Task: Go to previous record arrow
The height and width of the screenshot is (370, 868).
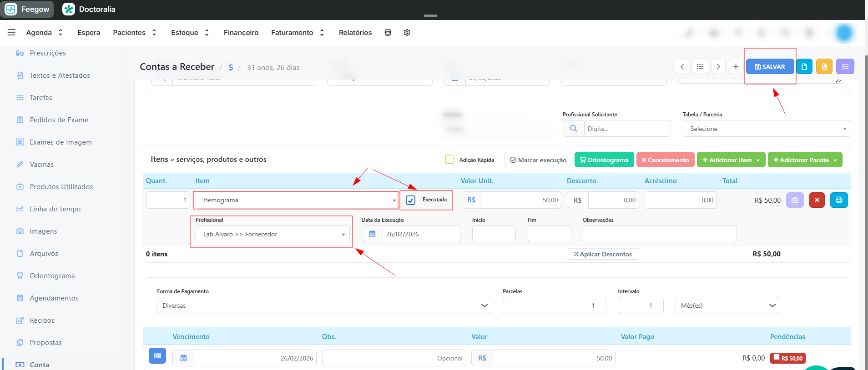Action: 682,67
